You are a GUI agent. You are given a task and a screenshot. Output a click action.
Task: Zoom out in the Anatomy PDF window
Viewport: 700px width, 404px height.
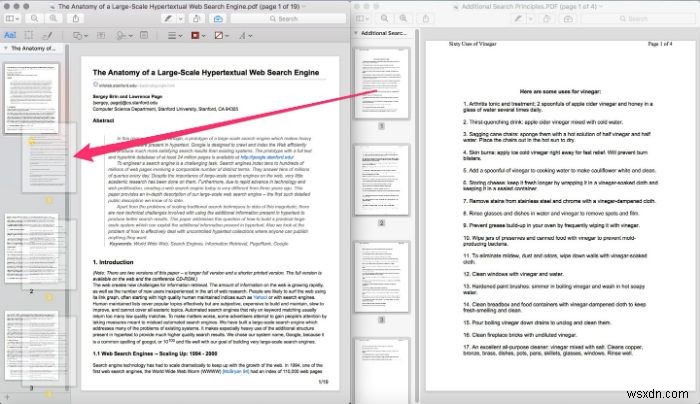[x=34, y=18]
